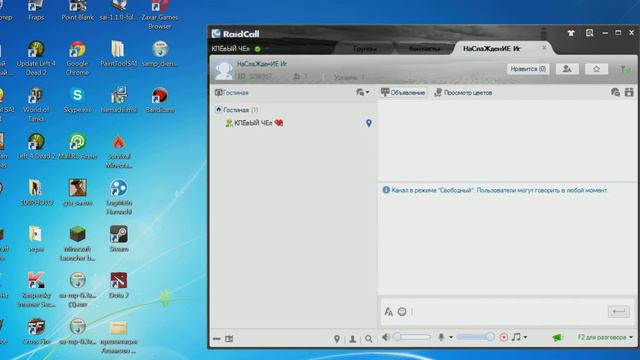Open the music options dropdown arrow

(525, 338)
